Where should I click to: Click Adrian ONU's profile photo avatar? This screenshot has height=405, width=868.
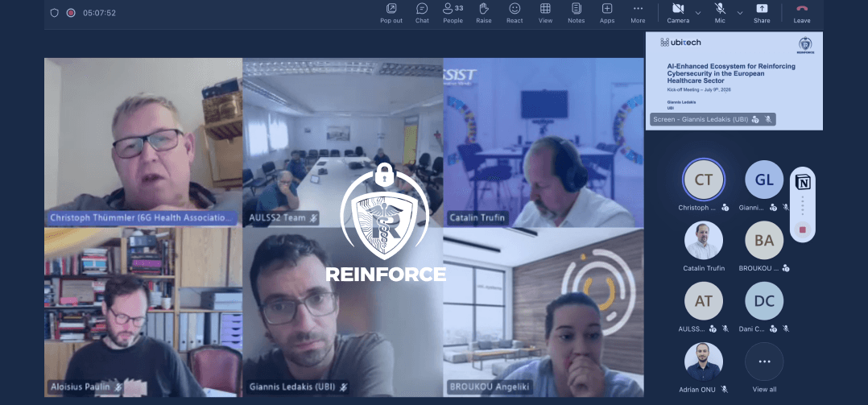point(704,362)
